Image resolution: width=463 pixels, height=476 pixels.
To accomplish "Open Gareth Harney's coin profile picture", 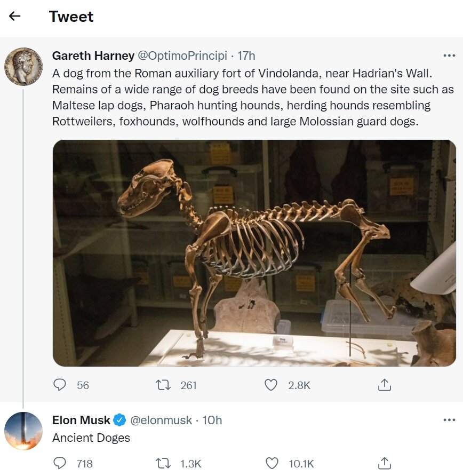I will [23, 66].
